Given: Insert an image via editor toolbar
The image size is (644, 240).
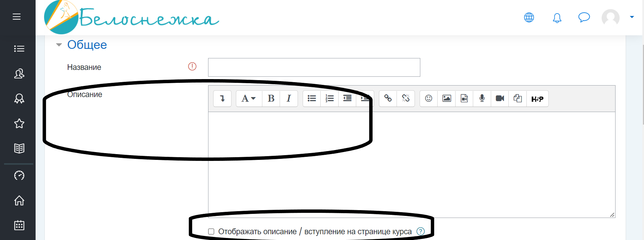Looking at the screenshot, I should point(446,98).
